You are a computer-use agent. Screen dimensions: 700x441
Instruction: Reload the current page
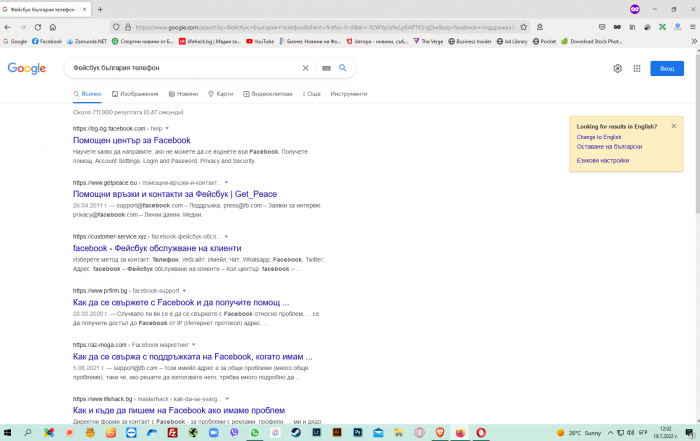click(x=38, y=27)
